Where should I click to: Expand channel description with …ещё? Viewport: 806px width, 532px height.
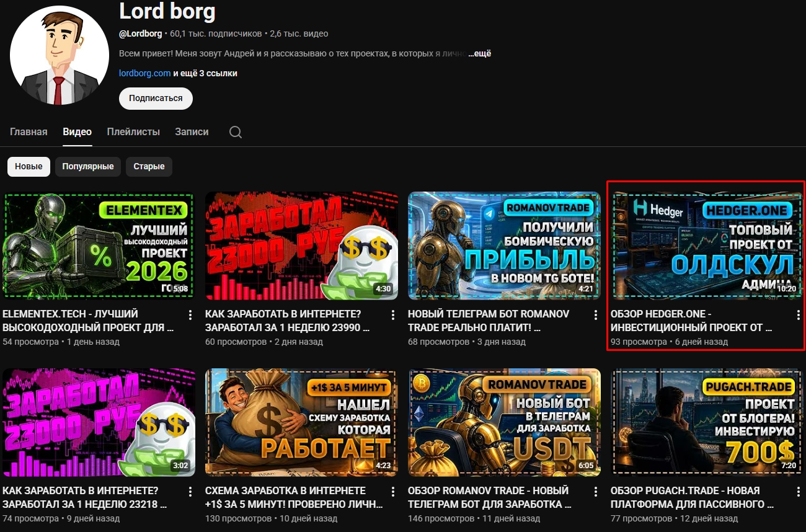pyautogui.click(x=479, y=54)
